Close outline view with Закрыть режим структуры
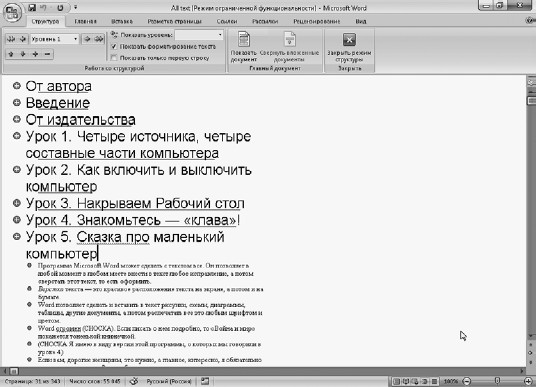This screenshot has width=536, height=387. tap(349, 47)
